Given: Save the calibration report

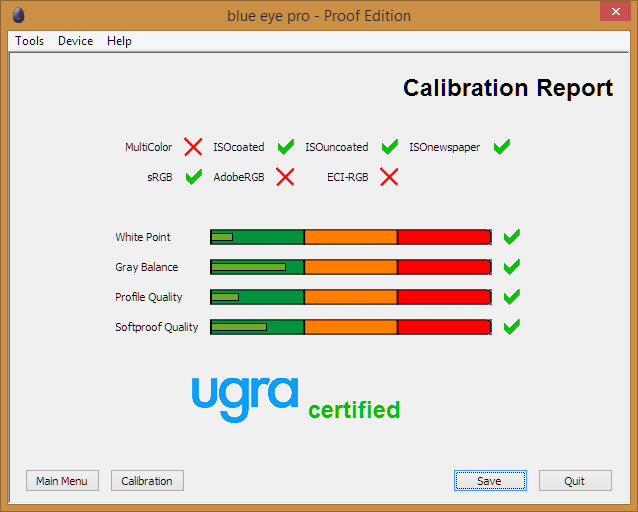Looking at the screenshot, I should coord(490,481).
